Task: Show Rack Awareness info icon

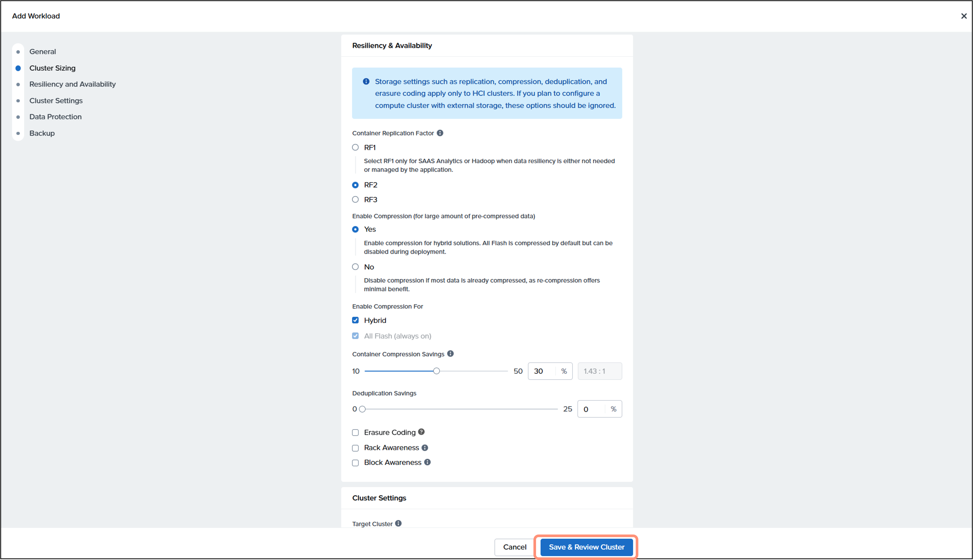Action: (x=424, y=447)
